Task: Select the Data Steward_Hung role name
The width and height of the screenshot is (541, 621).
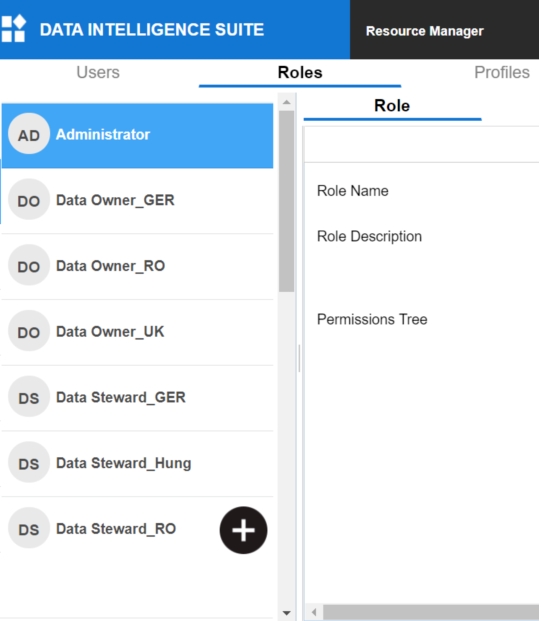Action: coord(124,463)
